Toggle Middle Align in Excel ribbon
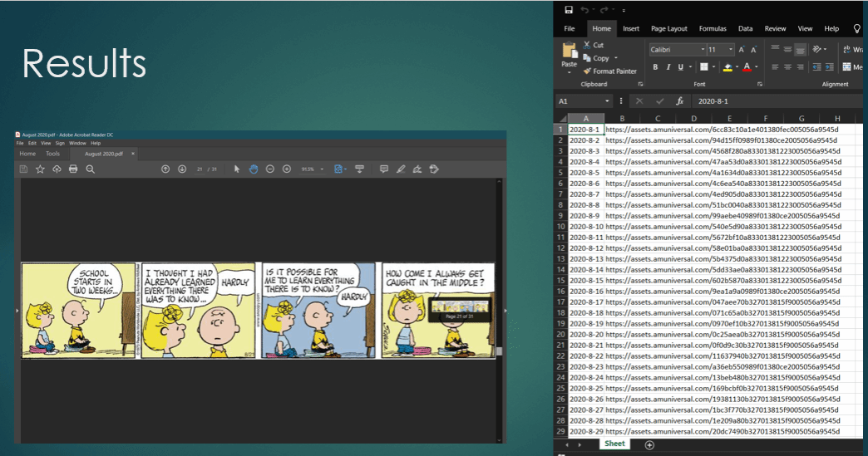 787,49
